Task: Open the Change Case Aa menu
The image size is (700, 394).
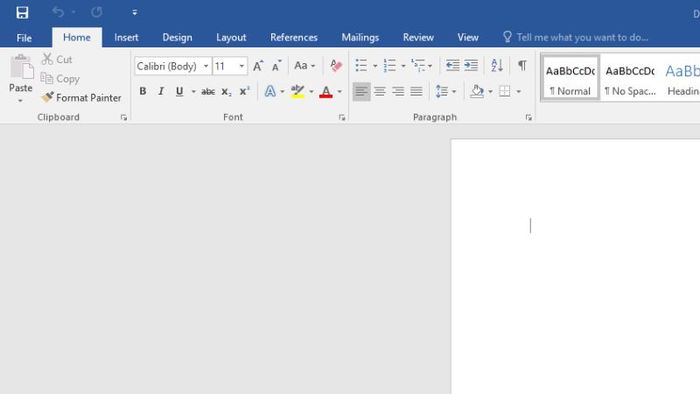Action: tap(304, 66)
